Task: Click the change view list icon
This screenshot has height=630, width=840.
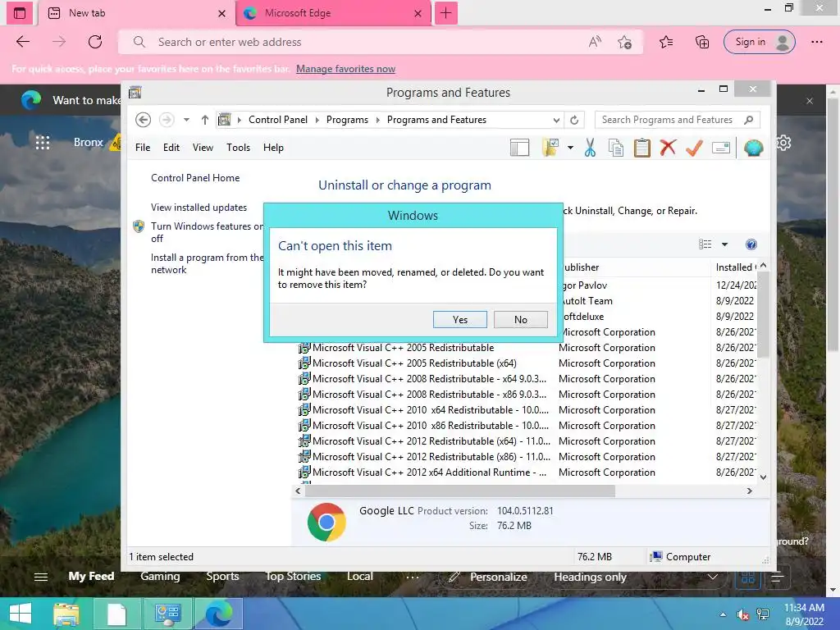Action: click(x=705, y=244)
